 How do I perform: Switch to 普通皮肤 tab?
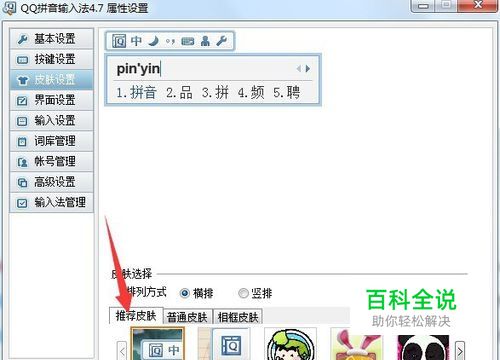coord(187,317)
